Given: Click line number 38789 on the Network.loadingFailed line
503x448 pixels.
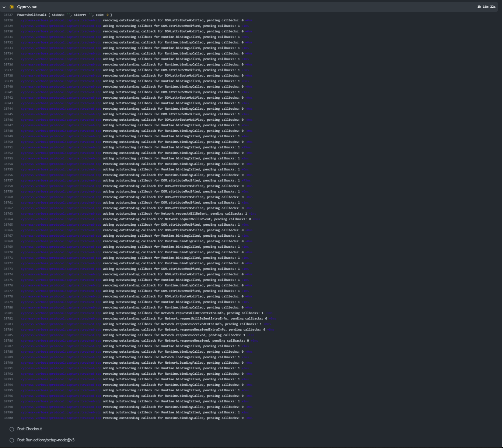Looking at the screenshot, I should (8, 357).
